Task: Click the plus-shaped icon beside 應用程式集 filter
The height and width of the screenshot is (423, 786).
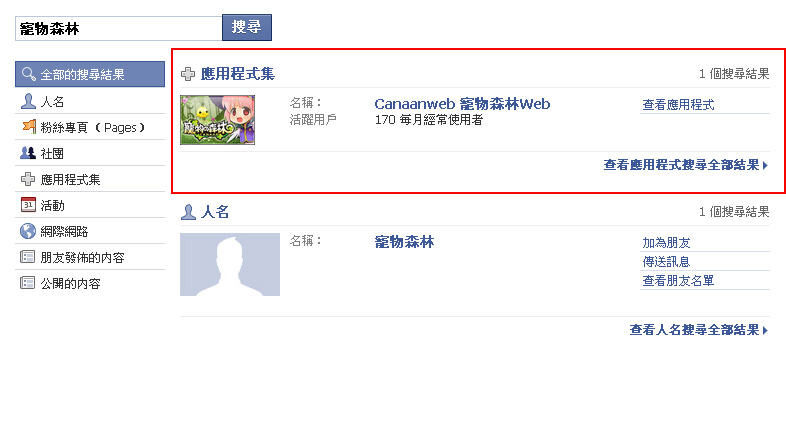Action: 28,179
